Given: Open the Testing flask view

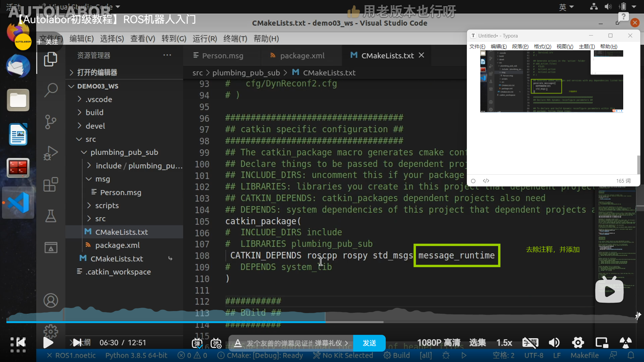Looking at the screenshot, I should coord(51,216).
